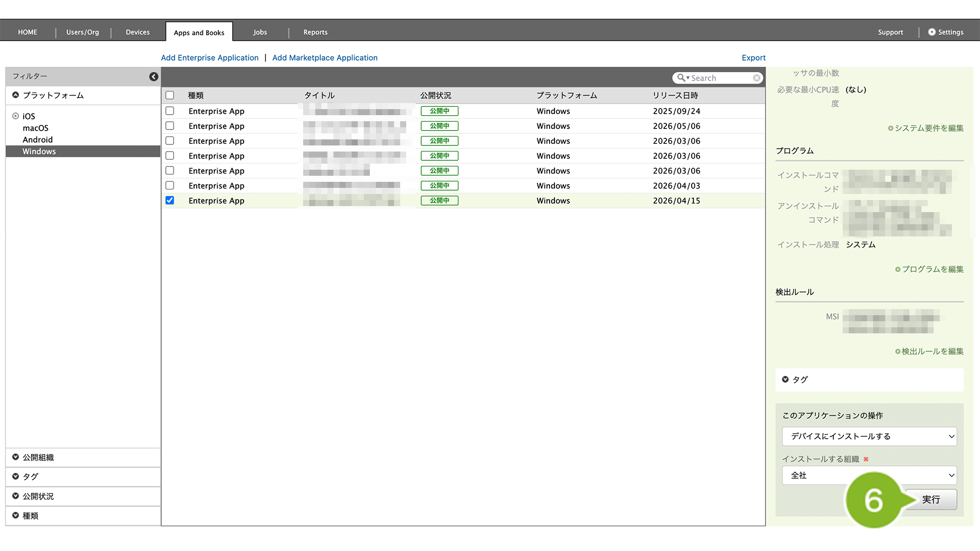Click the release date 2026/04/03

click(x=676, y=185)
